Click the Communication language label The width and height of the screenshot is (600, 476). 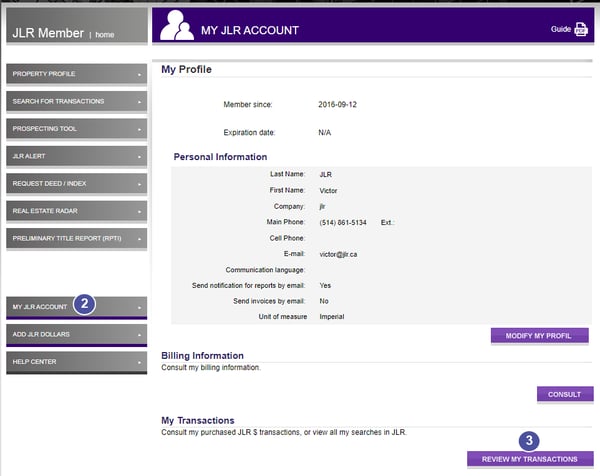coord(265,270)
